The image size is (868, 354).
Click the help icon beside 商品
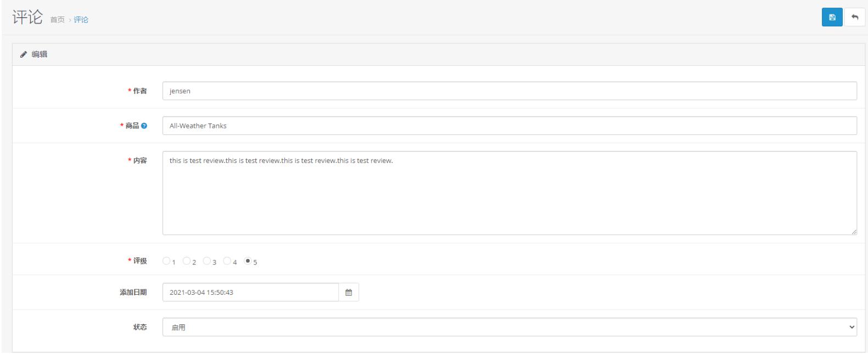144,126
